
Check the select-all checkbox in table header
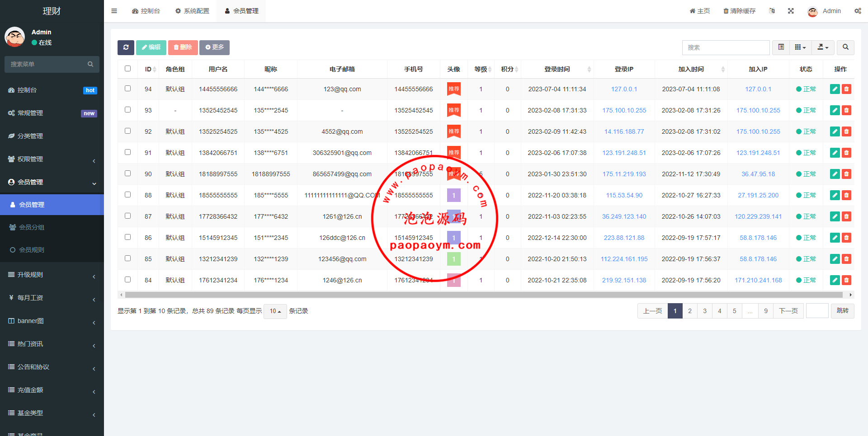(x=127, y=69)
